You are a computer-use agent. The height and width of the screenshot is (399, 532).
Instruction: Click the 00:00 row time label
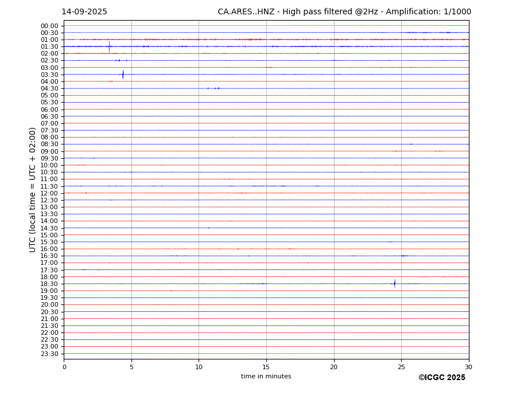(x=49, y=26)
